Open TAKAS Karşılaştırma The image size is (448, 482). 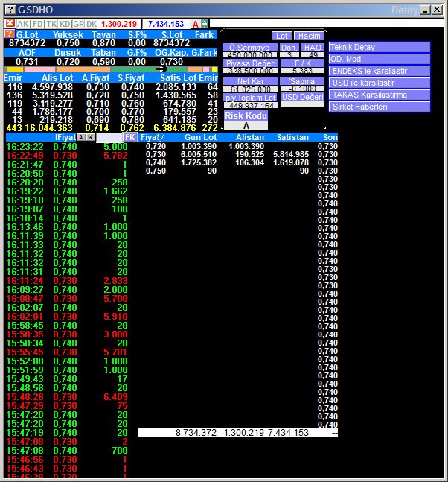tap(380, 95)
